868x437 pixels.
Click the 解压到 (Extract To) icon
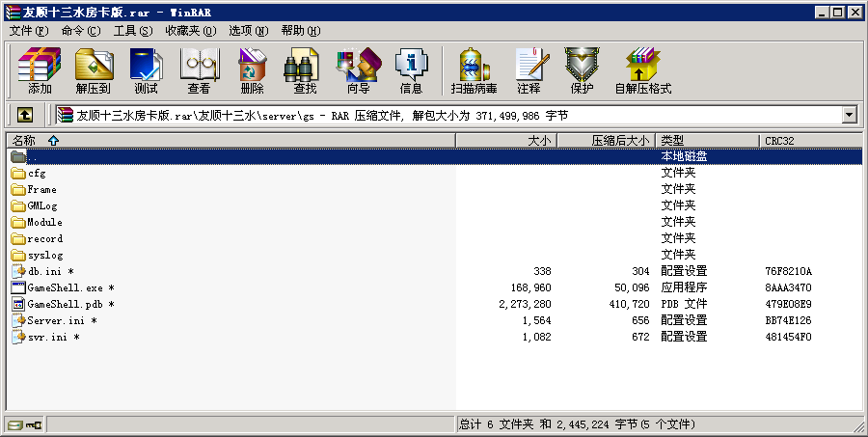point(94,71)
